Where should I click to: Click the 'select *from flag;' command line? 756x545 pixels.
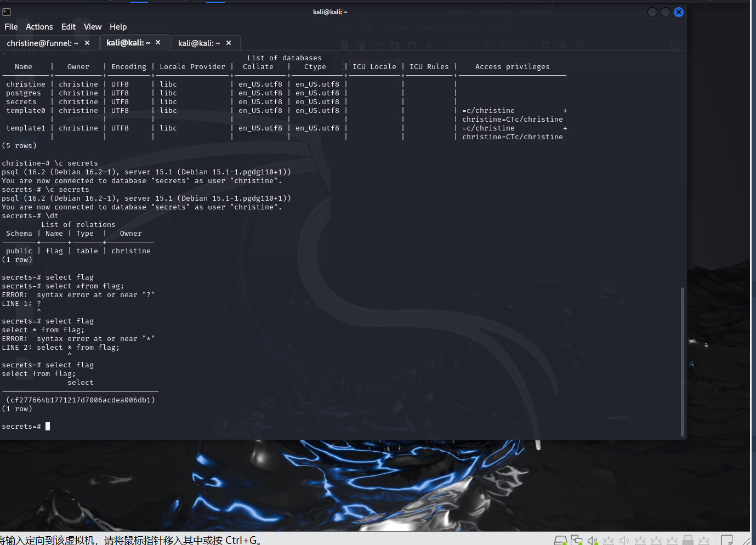(63, 286)
